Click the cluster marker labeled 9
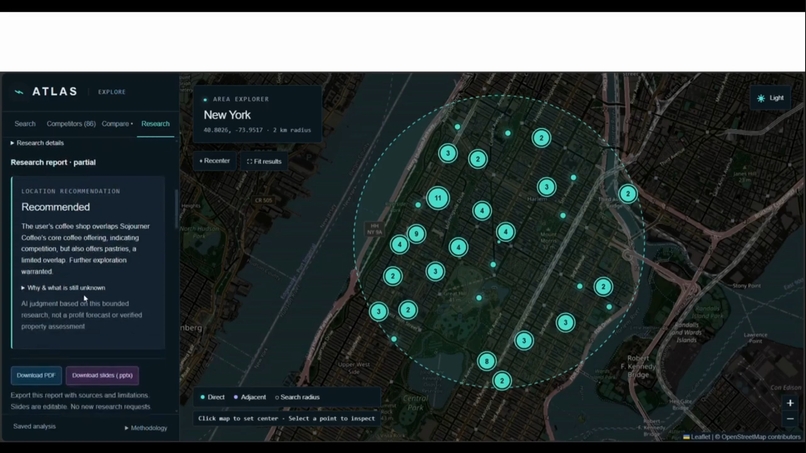Screen dimensions: 806x453 (416, 234)
